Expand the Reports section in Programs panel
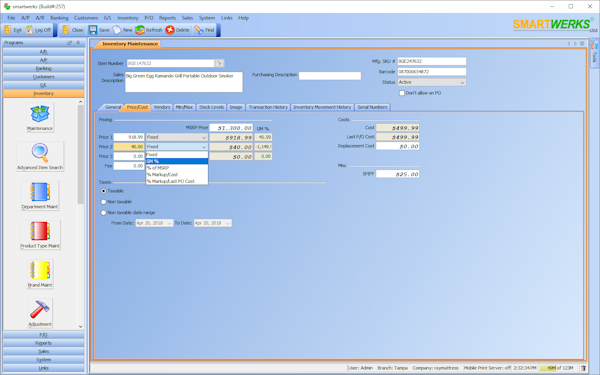Image resolution: width=600 pixels, height=375 pixels. pos(44,343)
